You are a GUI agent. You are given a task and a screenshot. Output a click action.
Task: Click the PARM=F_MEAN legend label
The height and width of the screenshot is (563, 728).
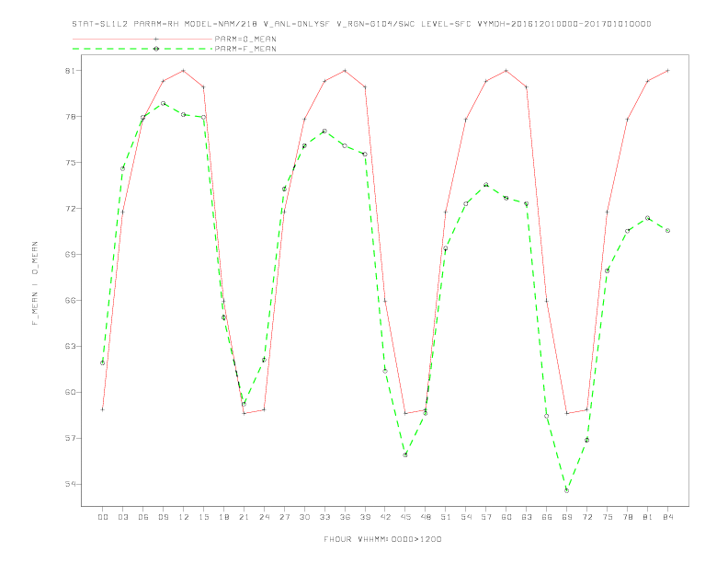point(245,49)
